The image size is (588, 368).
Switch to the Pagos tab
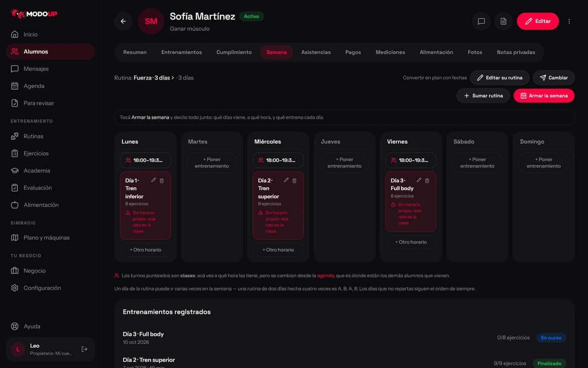pyautogui.click(x=353, y=52)
